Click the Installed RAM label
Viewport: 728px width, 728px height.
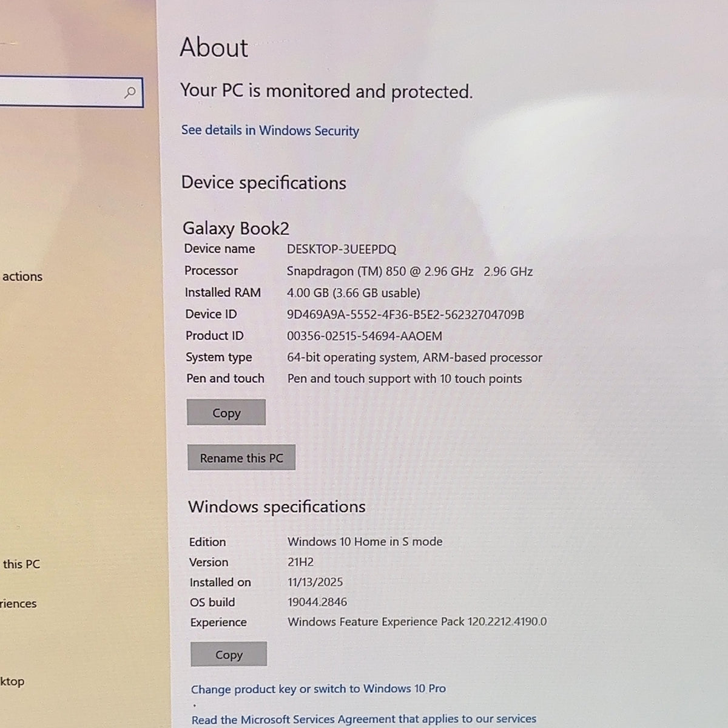point(223,292)
